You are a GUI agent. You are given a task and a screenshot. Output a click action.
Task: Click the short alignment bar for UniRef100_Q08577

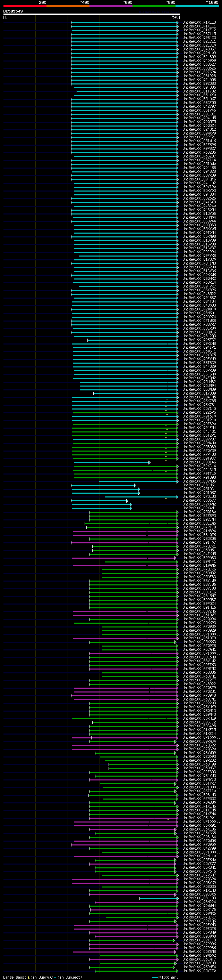pos(100,501)
